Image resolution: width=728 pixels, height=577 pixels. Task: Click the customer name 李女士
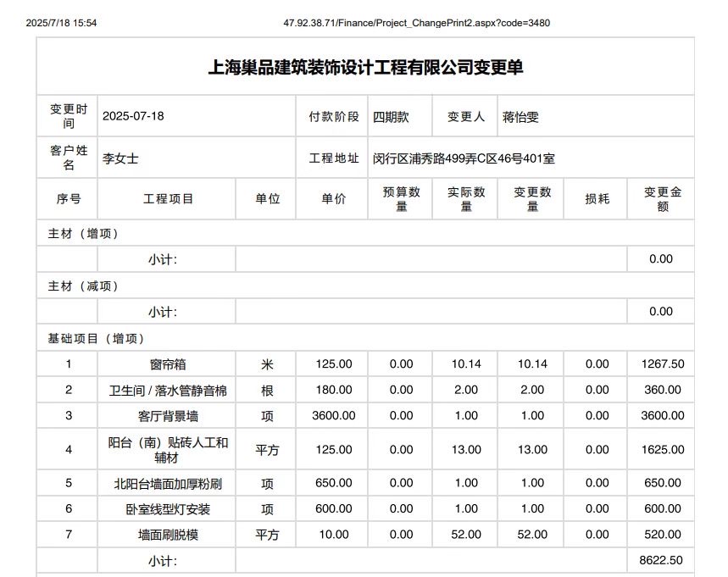pos(120,158)
